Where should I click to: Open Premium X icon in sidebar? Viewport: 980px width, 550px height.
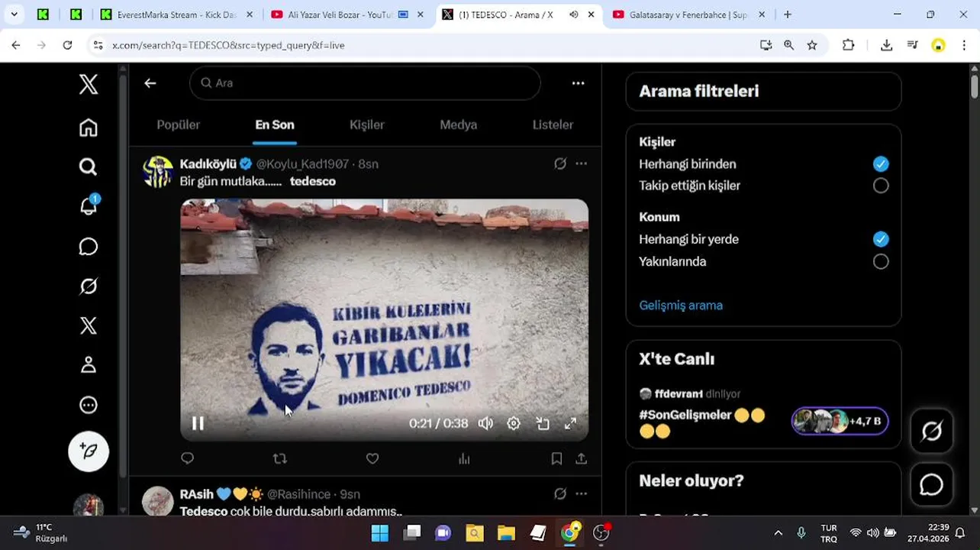tap(89, 325)
